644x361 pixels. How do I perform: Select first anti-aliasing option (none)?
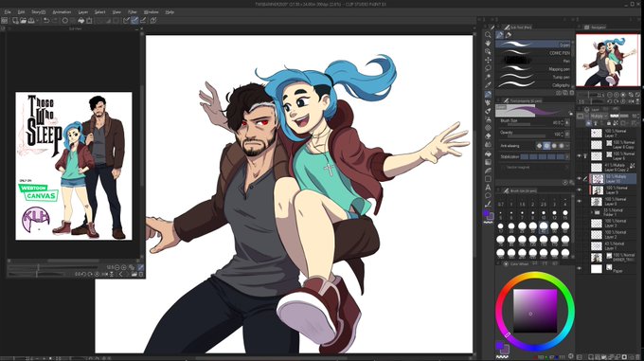point(539,146)
